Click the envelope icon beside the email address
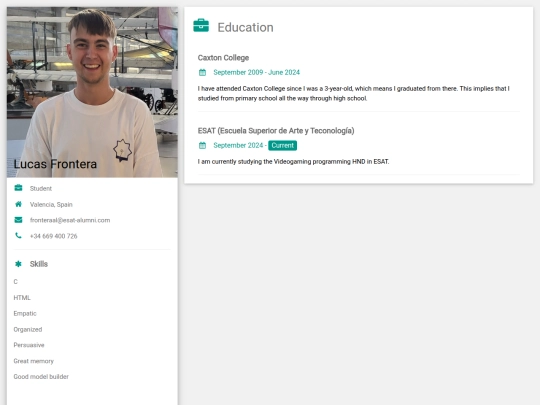The height and width of the screenshot is (405, 540). pyautogui.click(x=18, y=220)
